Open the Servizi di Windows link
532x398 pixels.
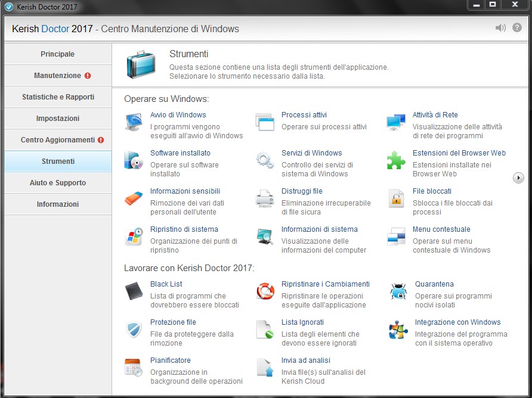pos(311,153)
